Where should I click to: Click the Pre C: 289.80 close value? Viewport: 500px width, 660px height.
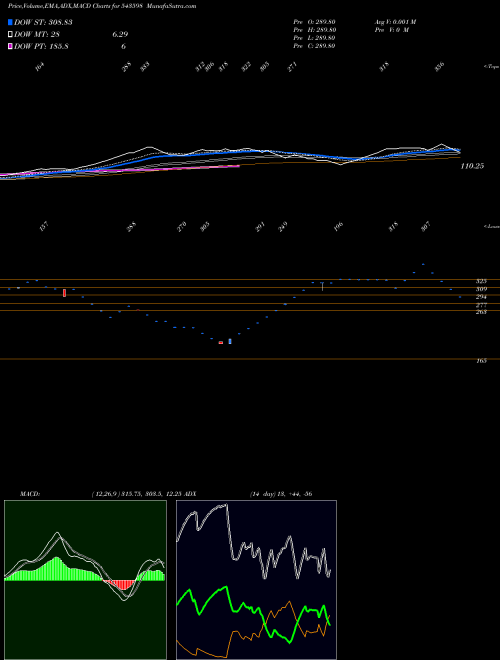tap(314, 46)
